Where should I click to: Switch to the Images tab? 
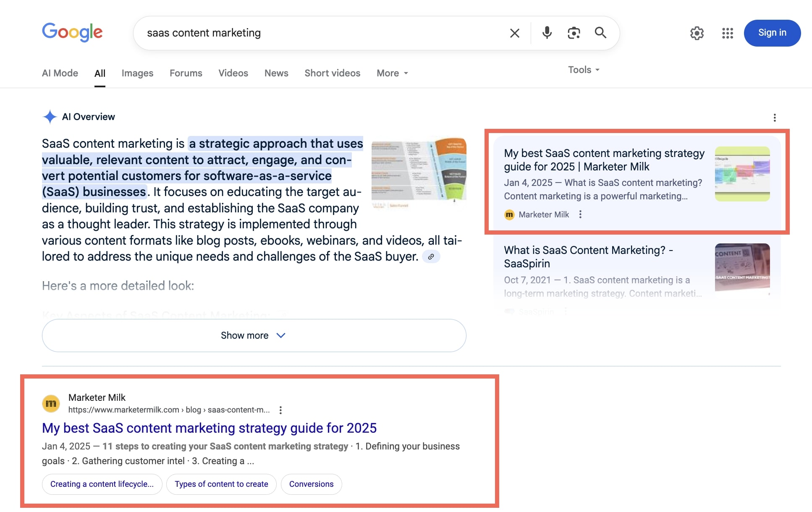137,73
